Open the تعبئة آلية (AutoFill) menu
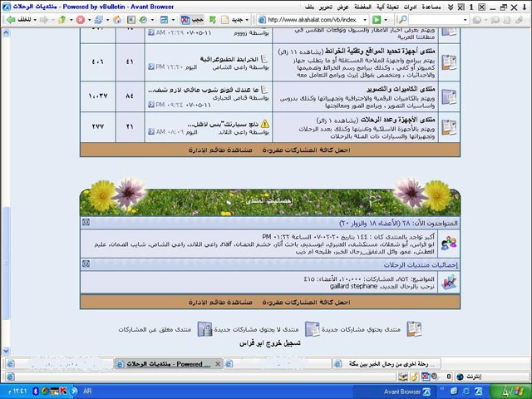Screen dimensions: 532x399 tap(387, 7)
